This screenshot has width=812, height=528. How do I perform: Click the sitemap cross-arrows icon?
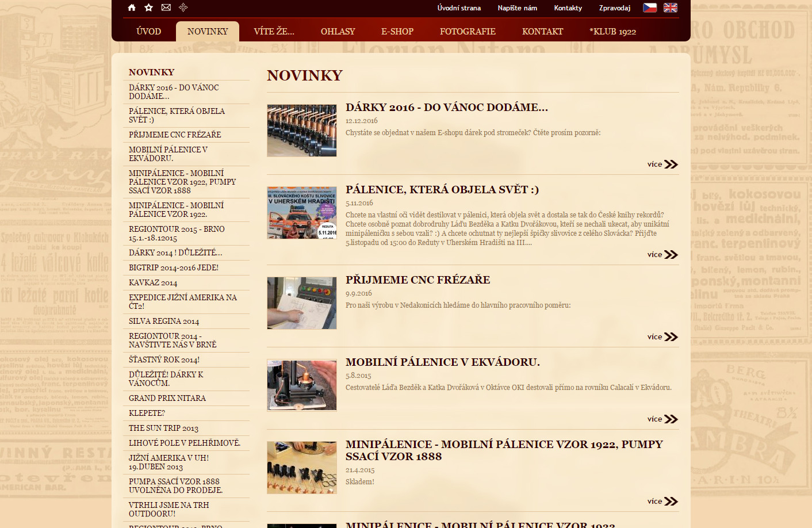point(183,7)
